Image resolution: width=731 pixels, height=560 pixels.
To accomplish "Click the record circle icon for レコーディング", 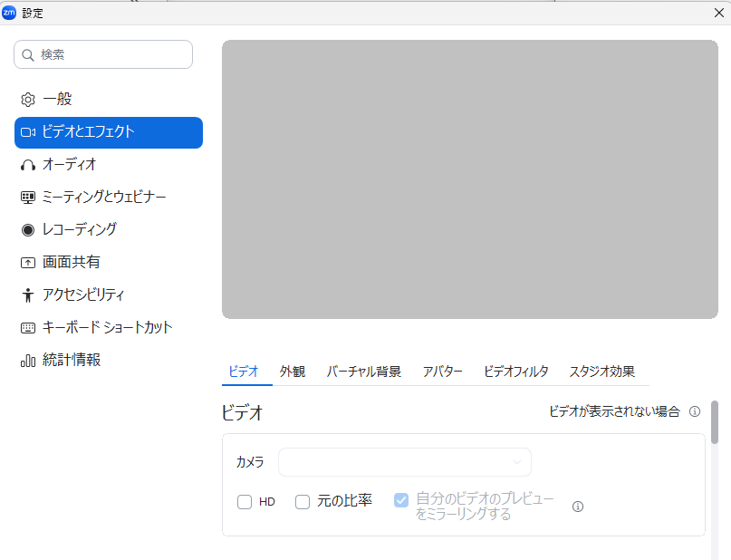I will click(x=28, y=230).
